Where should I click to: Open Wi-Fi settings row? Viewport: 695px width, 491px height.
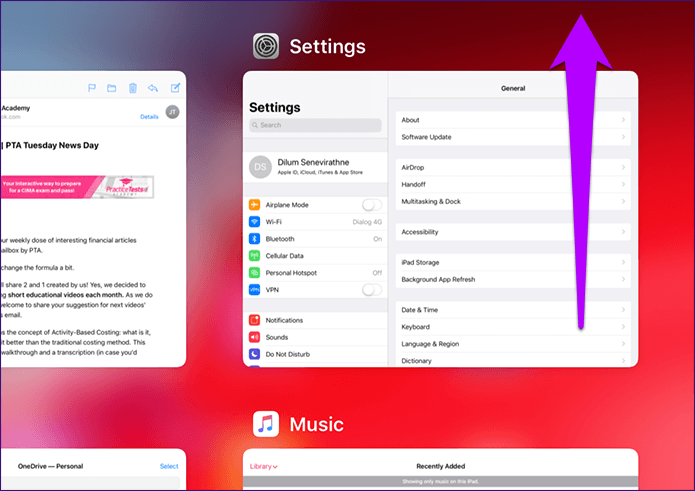coord(315,222)
